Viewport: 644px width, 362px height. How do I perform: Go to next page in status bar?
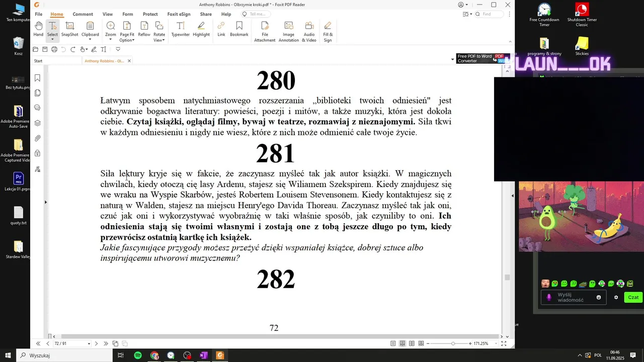click(96, 344)
